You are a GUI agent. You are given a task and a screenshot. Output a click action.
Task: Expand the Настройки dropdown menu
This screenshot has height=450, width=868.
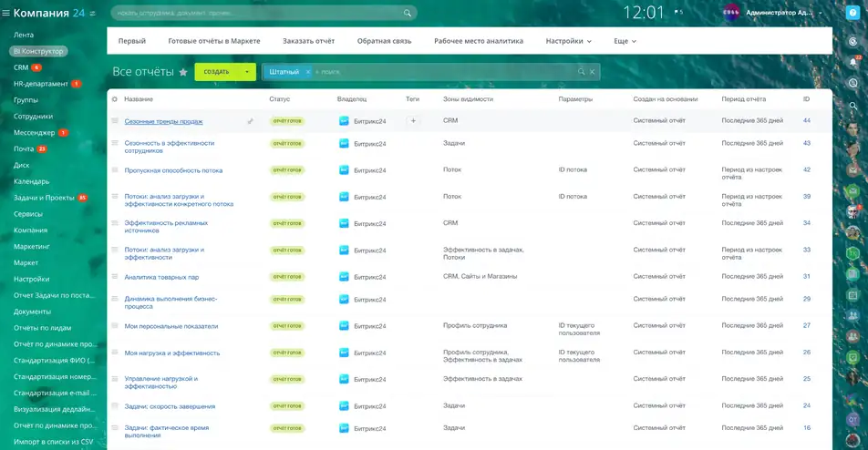coord(568,41)
